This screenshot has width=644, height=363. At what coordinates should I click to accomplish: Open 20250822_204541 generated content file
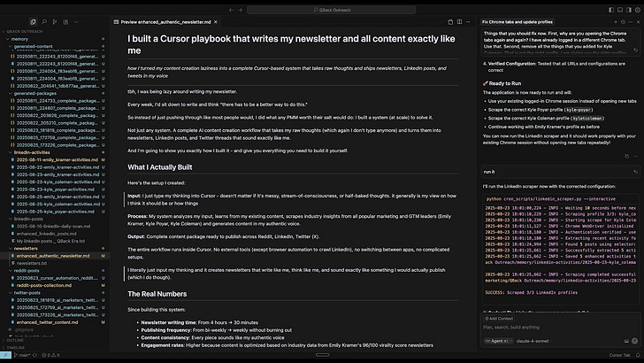(55, 86)
